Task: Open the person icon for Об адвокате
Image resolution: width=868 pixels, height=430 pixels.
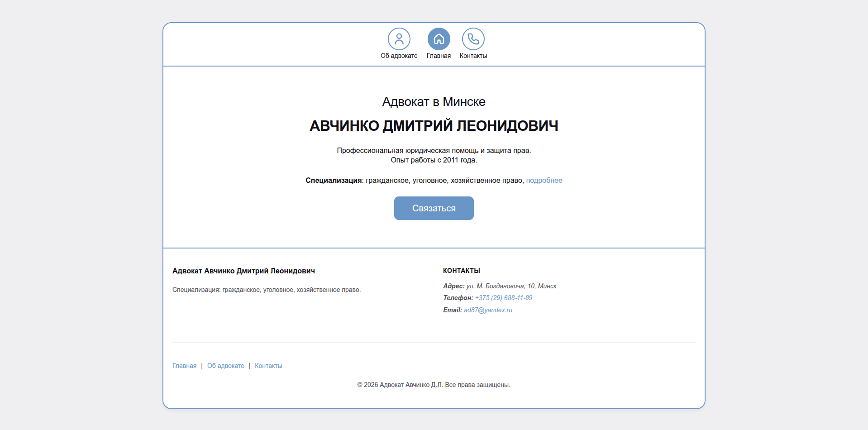Action: 399,39
